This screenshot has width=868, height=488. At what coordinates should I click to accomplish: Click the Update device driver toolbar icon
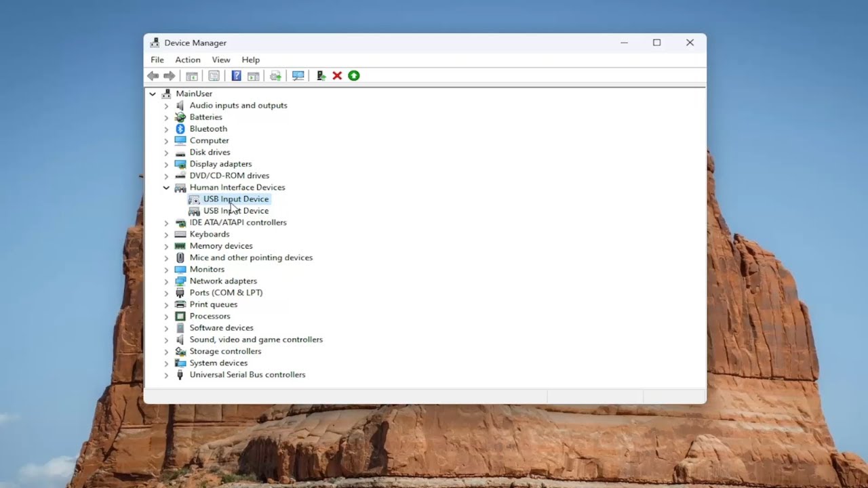(x=321, y=76)
